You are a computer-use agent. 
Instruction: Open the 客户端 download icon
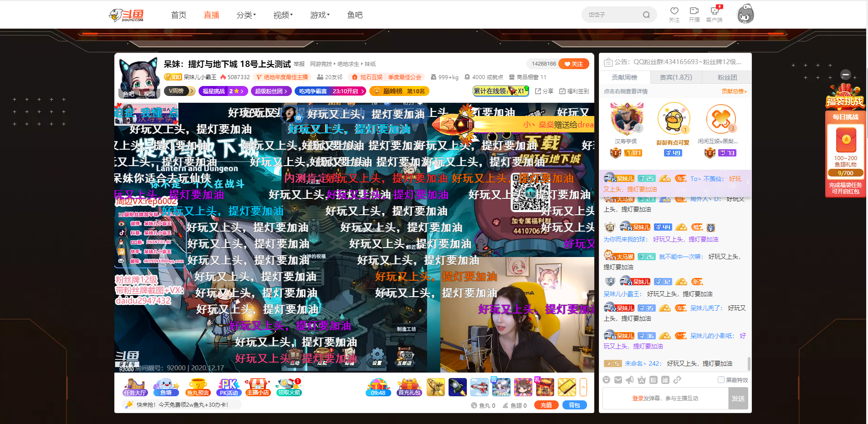click(x=714, y=15)
